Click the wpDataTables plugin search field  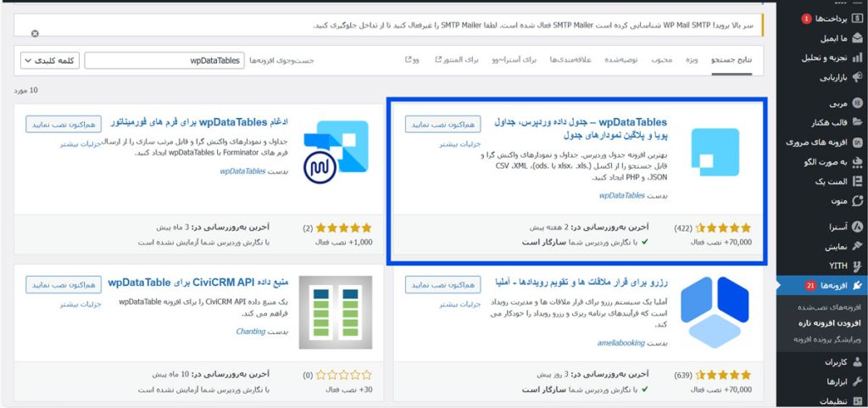pyautogui.click(x=164, y=60)
